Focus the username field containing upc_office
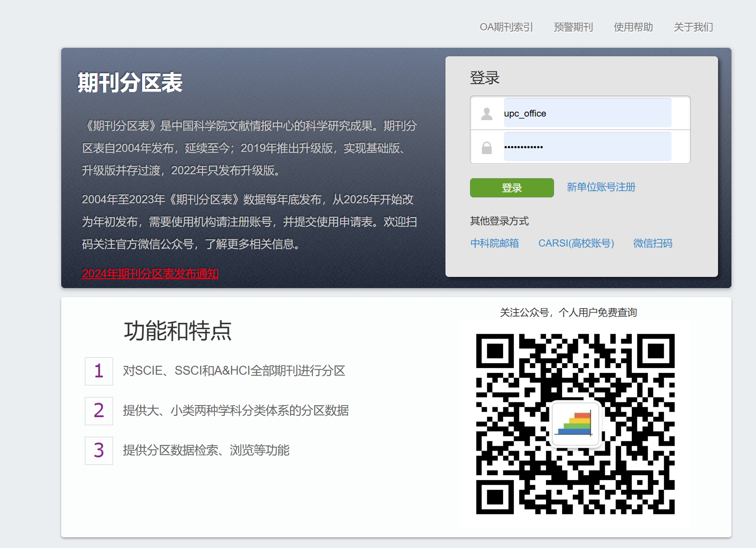756x548 pixels. coord(588,113)
